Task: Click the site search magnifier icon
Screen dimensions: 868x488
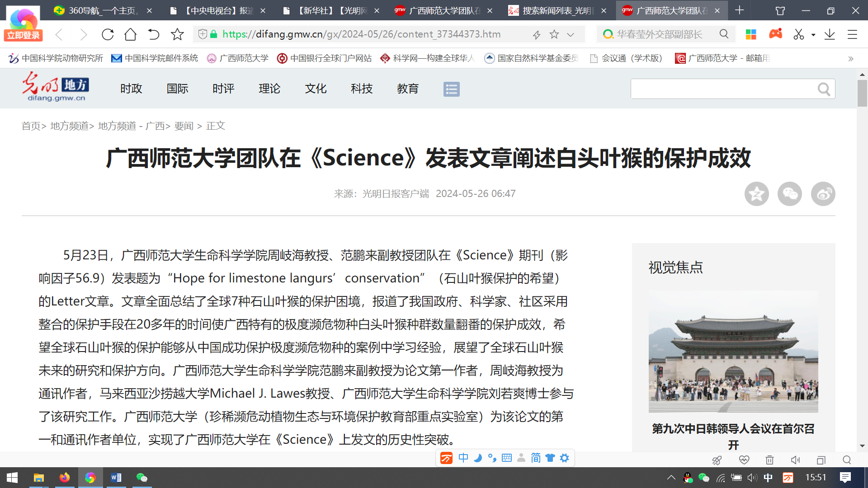Action: click(824, 89)
